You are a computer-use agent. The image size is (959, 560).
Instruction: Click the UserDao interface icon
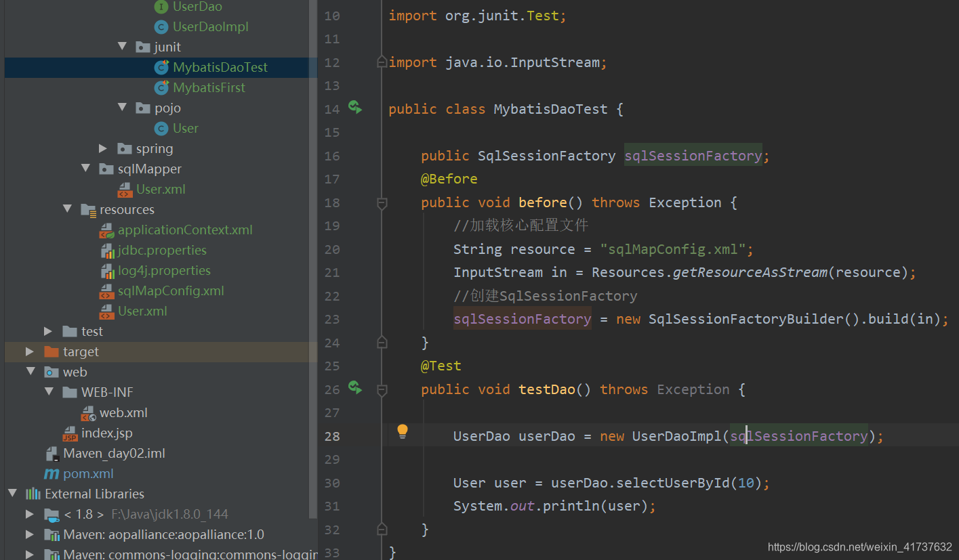click(x=161, y=7)
